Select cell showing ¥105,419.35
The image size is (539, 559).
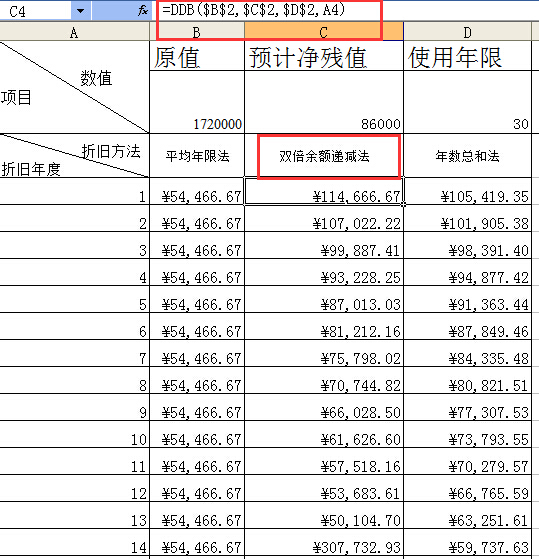point(467,191)
